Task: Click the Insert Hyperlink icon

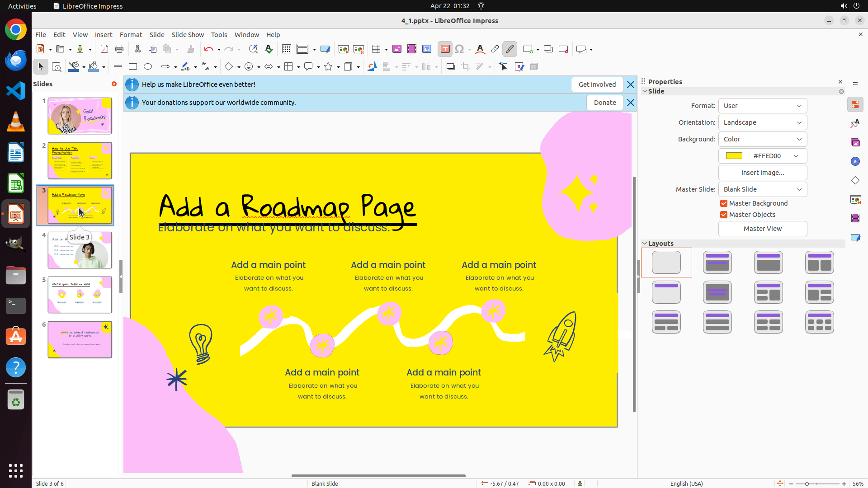Action: click(x=495, y=49)
